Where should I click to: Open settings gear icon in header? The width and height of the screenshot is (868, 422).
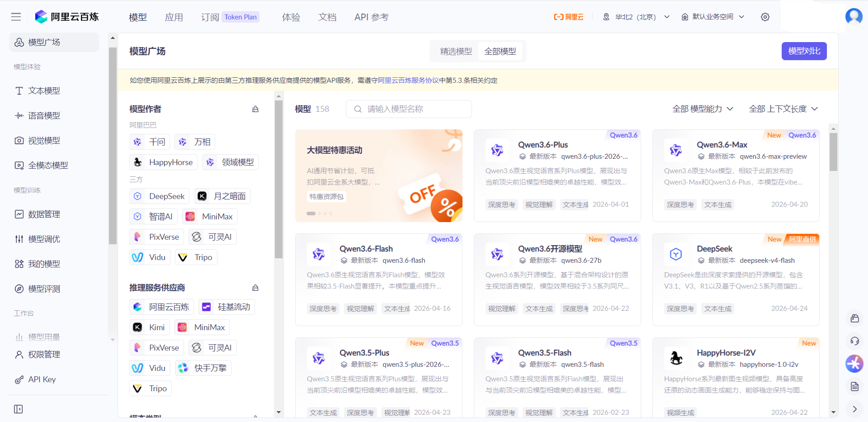click(765, 17)
